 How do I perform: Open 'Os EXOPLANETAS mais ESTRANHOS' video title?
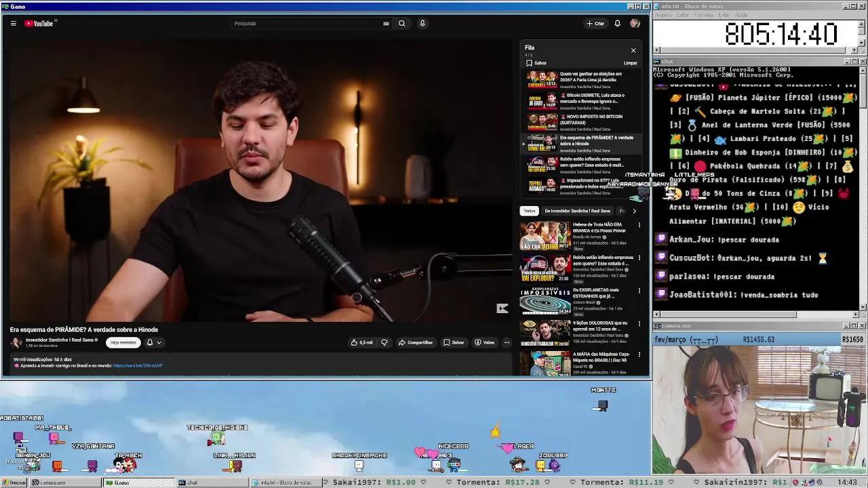pyautogui.click(x=596, y=293)
